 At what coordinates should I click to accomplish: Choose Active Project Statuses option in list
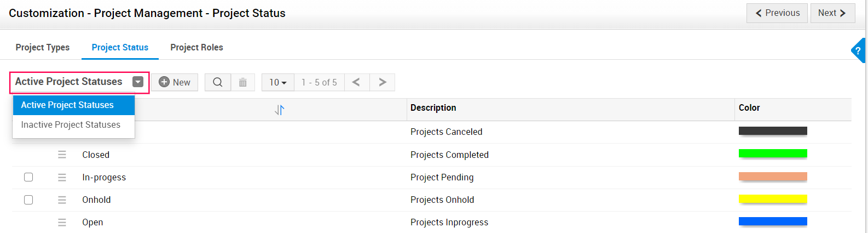tap(67, 105)
